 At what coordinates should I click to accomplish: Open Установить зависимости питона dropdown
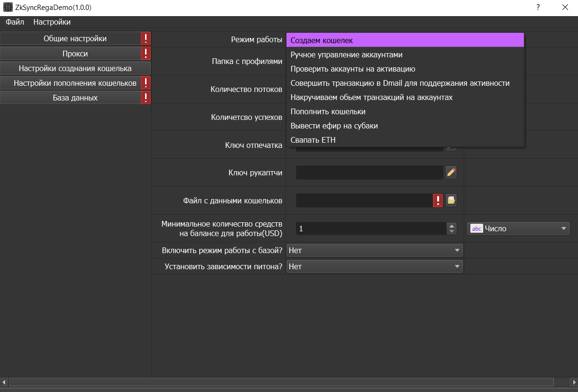tap(375, 266)
